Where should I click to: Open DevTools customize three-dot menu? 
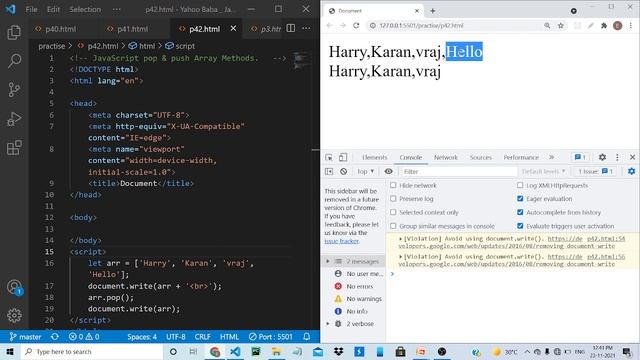point(617,157)
